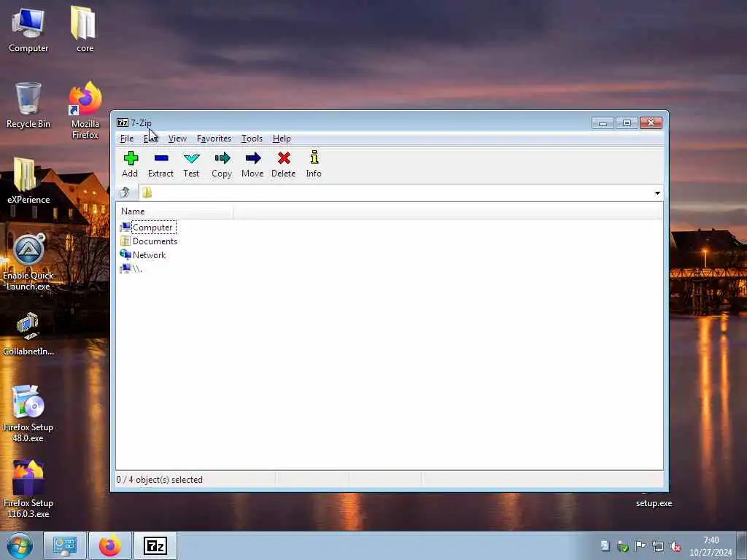Viewport: 747px width, 560px height.
Task: Maximize the 7-Zip window
Action: click(627, 123)
